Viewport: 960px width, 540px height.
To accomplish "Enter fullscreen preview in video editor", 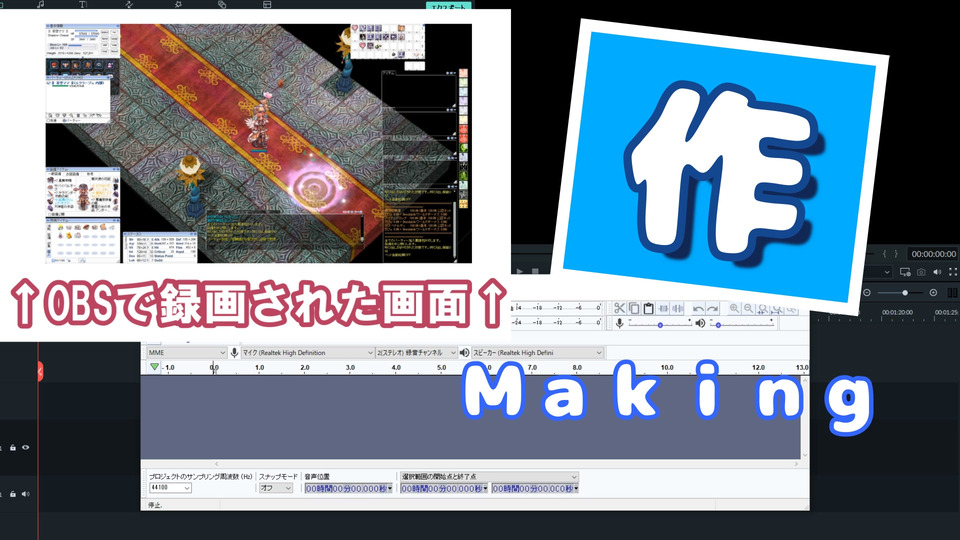I will click(953, 272).
